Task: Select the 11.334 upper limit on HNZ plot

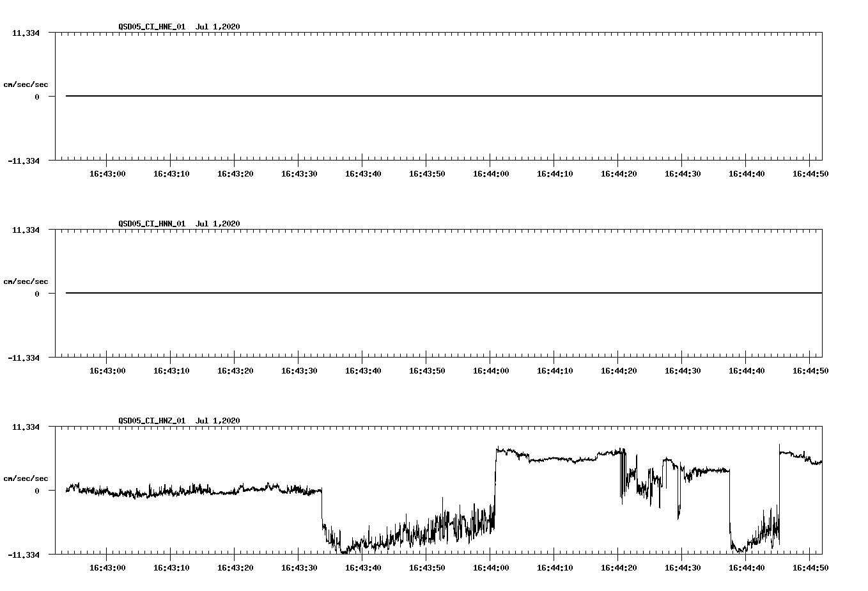Action: point(26,427)
